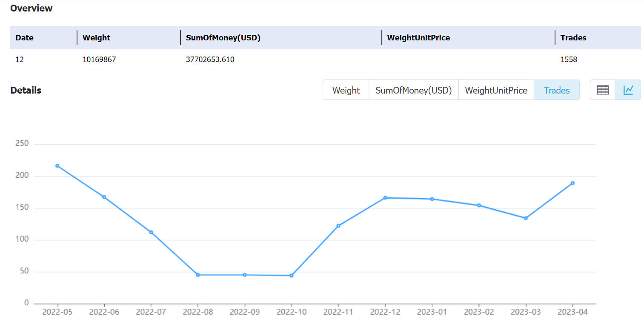Click the 2022-09 data point on chart

[244, 275]
